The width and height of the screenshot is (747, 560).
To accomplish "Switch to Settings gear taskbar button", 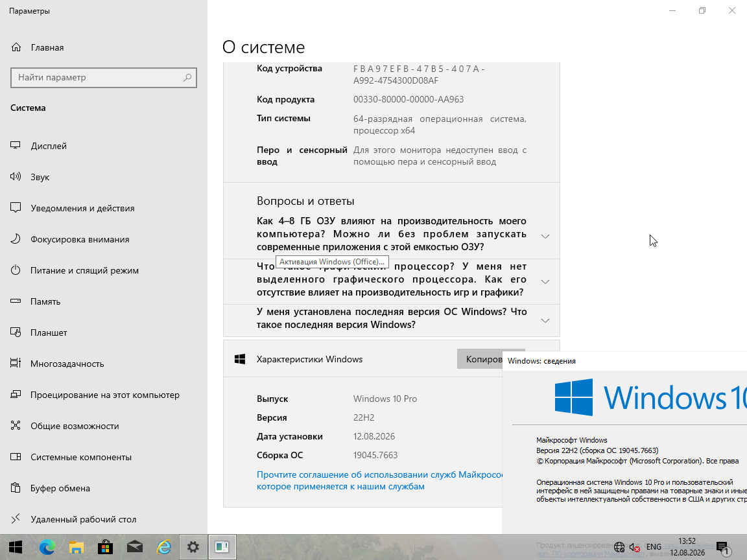I will pos(193,547).
